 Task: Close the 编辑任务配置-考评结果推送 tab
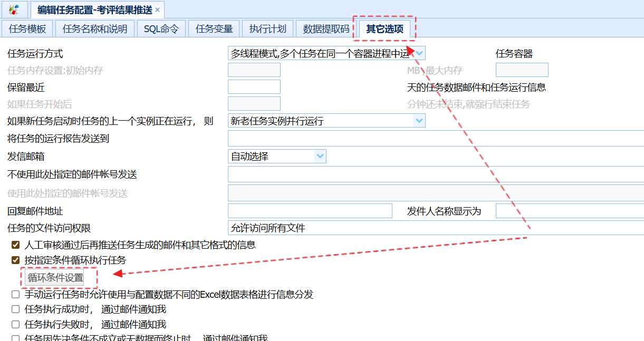point(157,10)
